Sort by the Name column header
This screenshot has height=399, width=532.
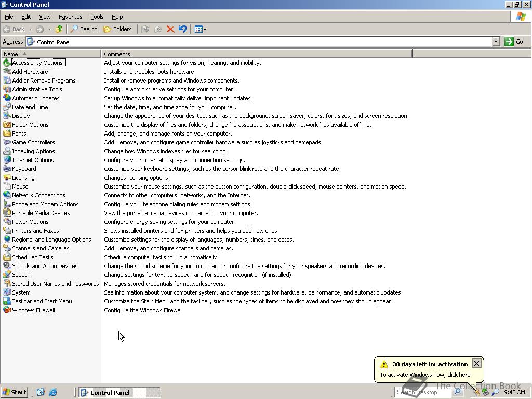tap(51, 54)
